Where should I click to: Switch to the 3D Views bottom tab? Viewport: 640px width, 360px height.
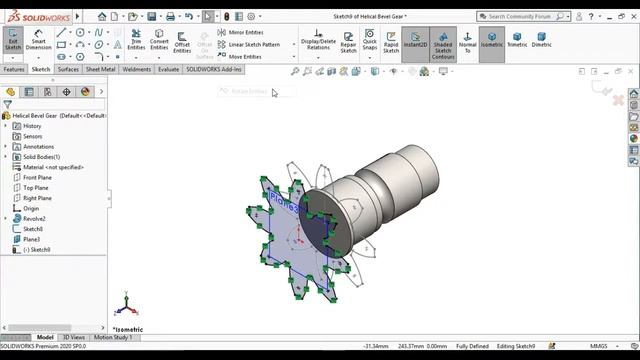[x=73, y=337]
